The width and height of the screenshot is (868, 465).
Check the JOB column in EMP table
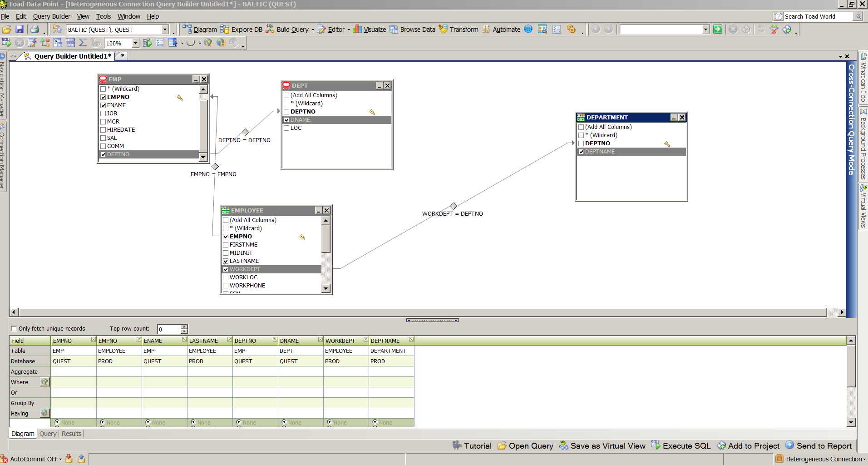(x=103, y=114)
